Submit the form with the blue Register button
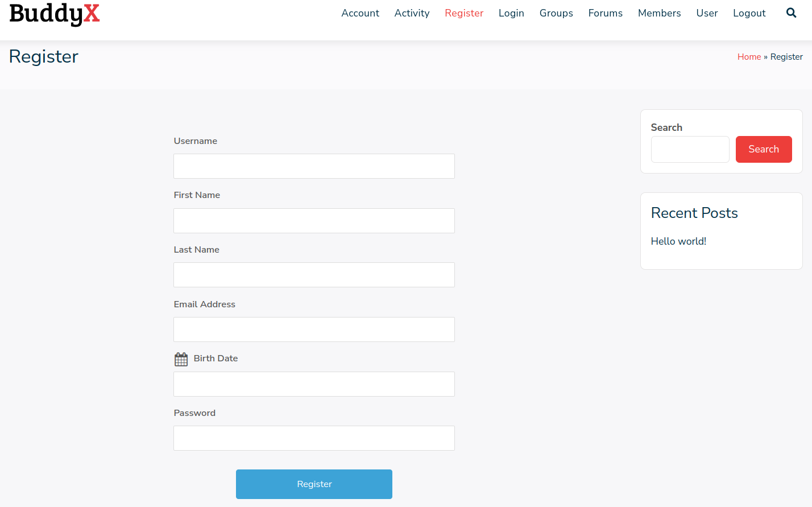 [x=314, y=484]
